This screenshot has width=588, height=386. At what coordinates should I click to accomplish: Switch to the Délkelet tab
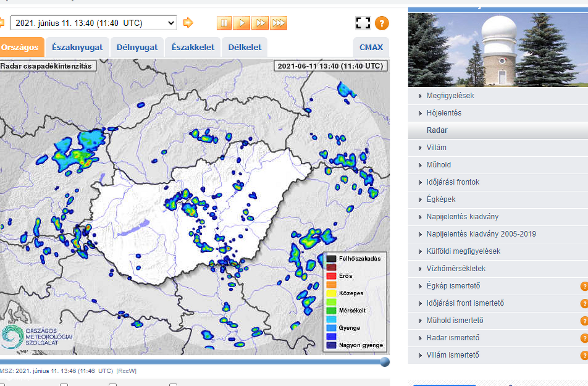pyautogui.click(x=245, y=47)
